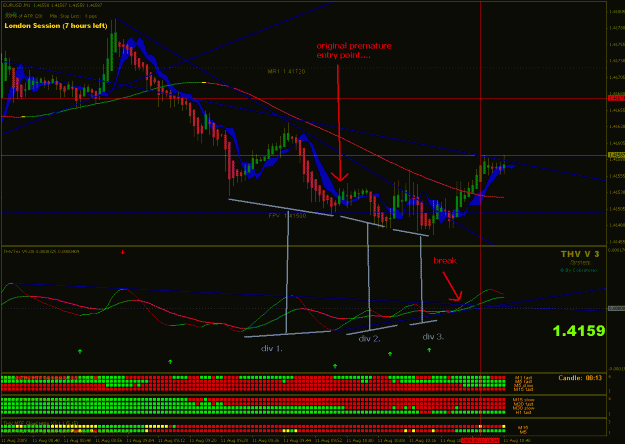Click the THVTrix indicator values header text

point(41,251)
